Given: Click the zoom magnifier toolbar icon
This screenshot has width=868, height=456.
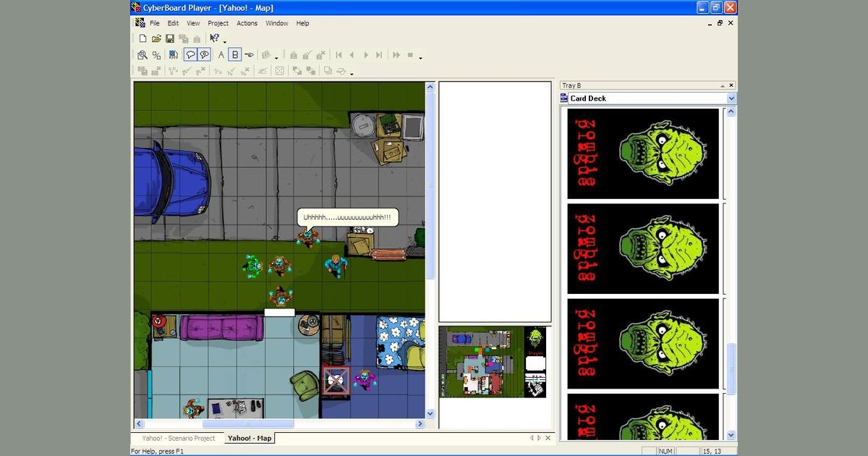Looking at the screenshot, I should 142,55.
